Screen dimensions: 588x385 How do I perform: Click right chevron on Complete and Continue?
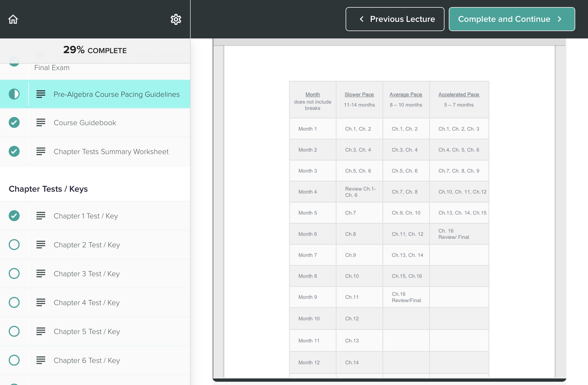click(560, 19)
